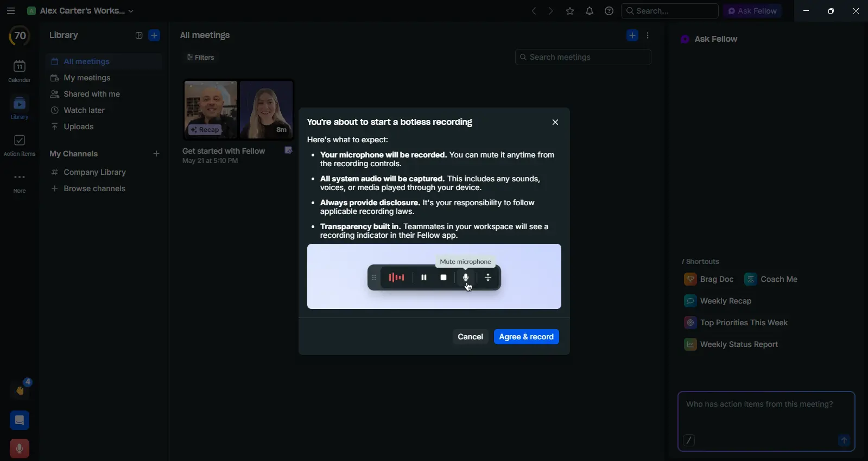Select the Weekly Status Report shortcut
The image size is (868, 461).
(731, 344)
